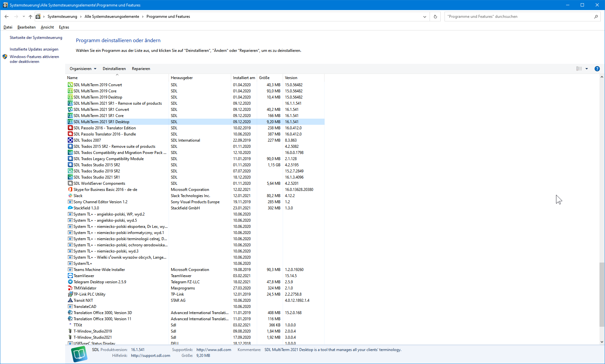This screenshot has height=364, width=605.
Task: Expand the address bar history dropdown
Action: [x=425, y=17]
